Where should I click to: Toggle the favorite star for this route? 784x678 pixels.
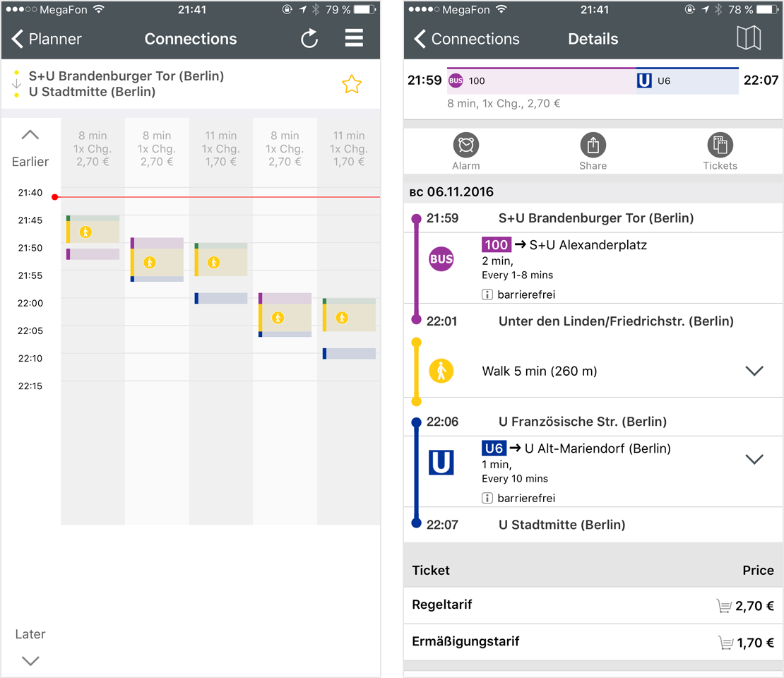pos(352,84)
